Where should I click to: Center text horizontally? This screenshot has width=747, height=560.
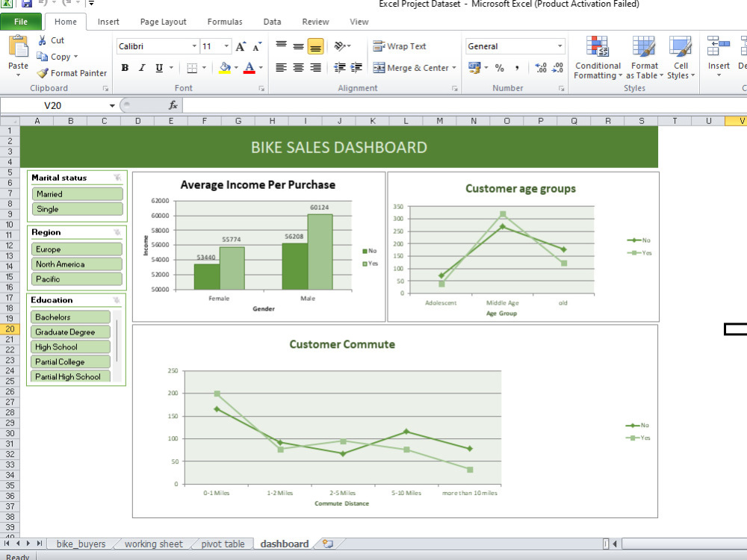[298, 68]
